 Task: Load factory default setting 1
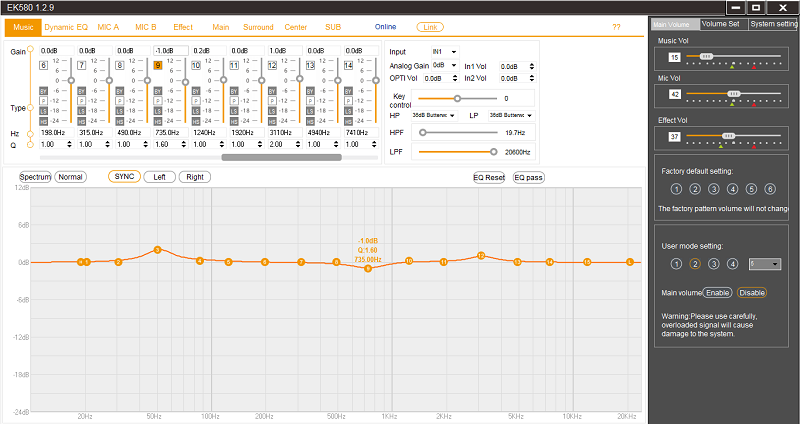click(676, 189)
